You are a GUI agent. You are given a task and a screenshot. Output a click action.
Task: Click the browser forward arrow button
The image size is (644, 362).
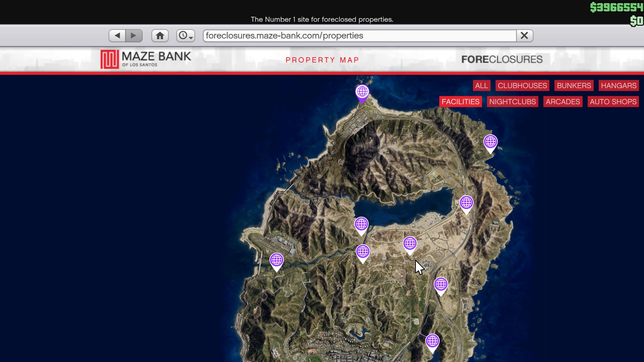[x=134, y=36]
